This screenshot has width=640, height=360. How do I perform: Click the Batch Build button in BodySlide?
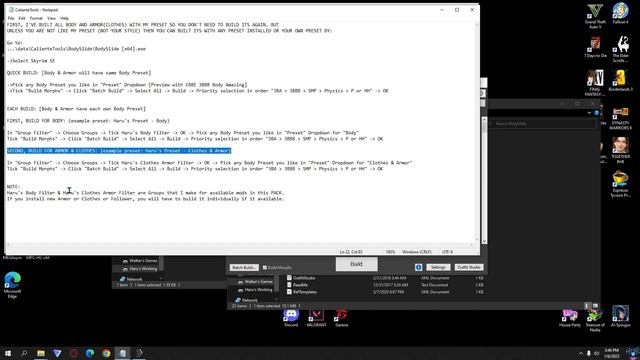244,267
